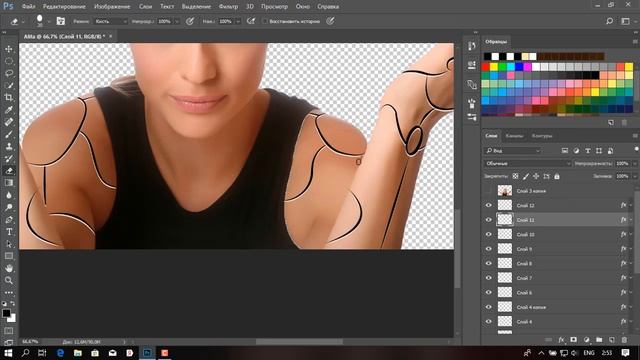Select the Move tool
Screen dimensions: 640x360
coord(9,49)
